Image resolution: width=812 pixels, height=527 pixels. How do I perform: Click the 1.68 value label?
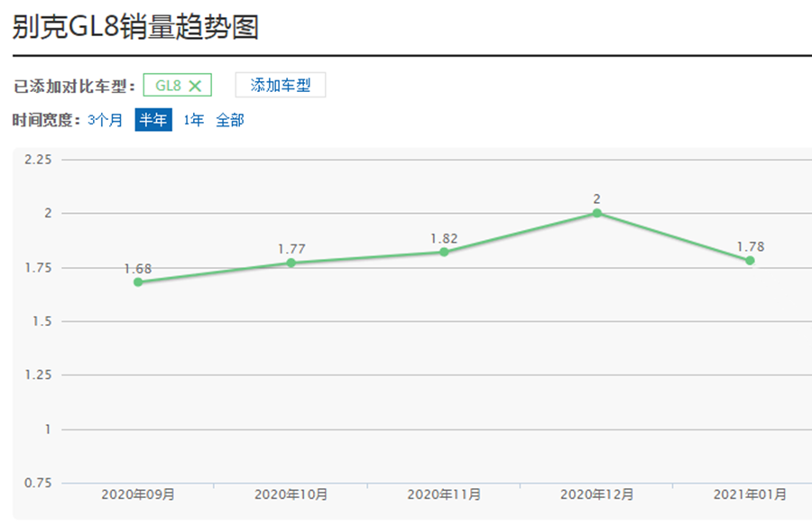(x=138, y=268)
